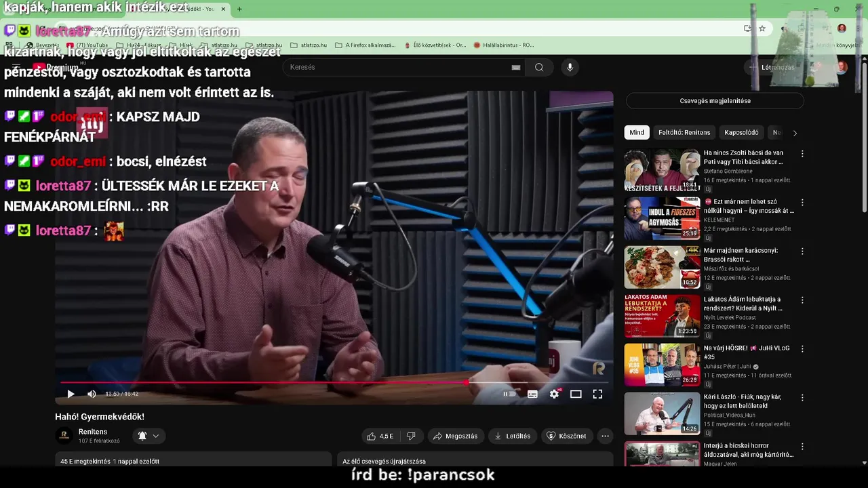868x488 pixels.
Task: Toggle subtitles in the video player
Action: click(532, 394)
